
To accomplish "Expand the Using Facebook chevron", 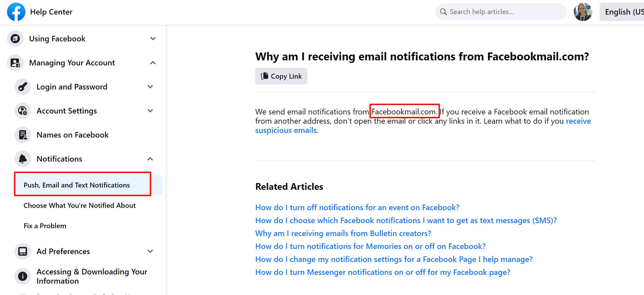I will coord(153,39).
